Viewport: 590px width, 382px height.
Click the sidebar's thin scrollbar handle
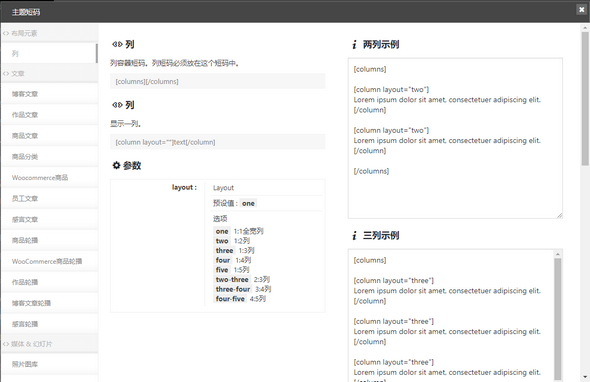coord(97,53)
